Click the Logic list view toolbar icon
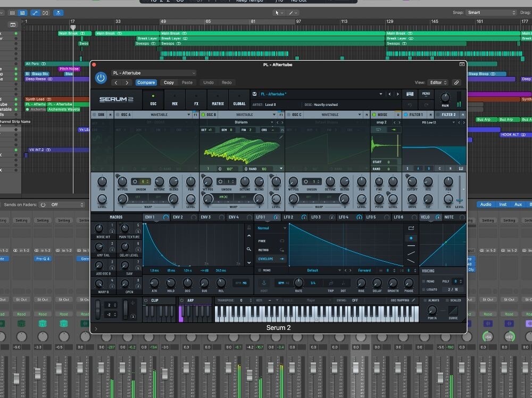Image resolution: width=532 pixels, height=398 pixels. point(22,13)
